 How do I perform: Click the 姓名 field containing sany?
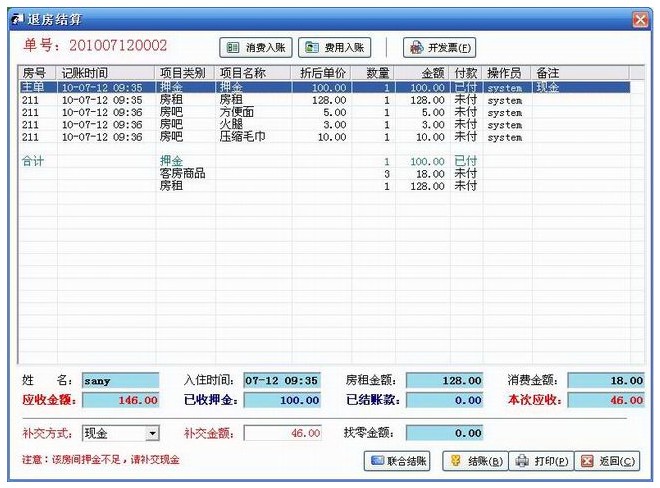[120, 380]
